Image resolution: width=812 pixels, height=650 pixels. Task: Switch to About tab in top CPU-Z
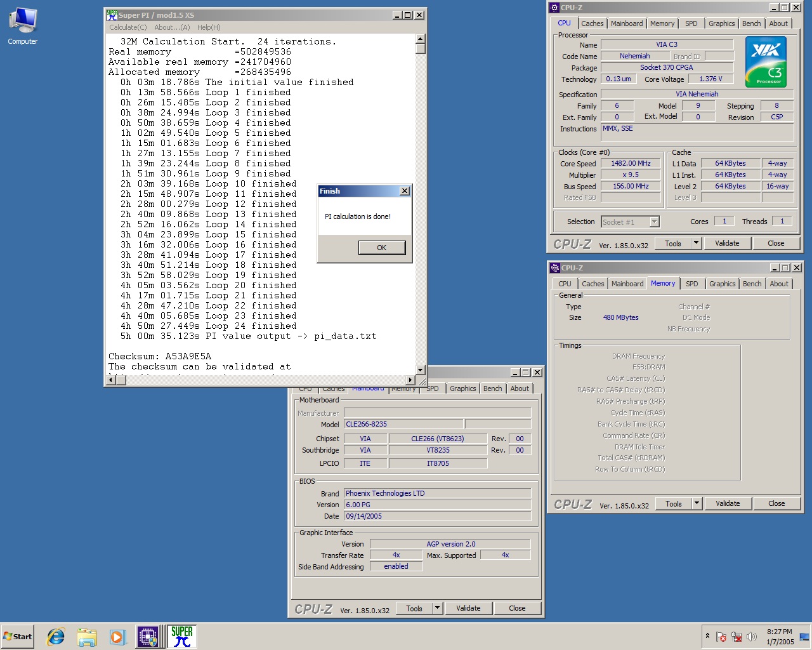[x=778, y=23]
